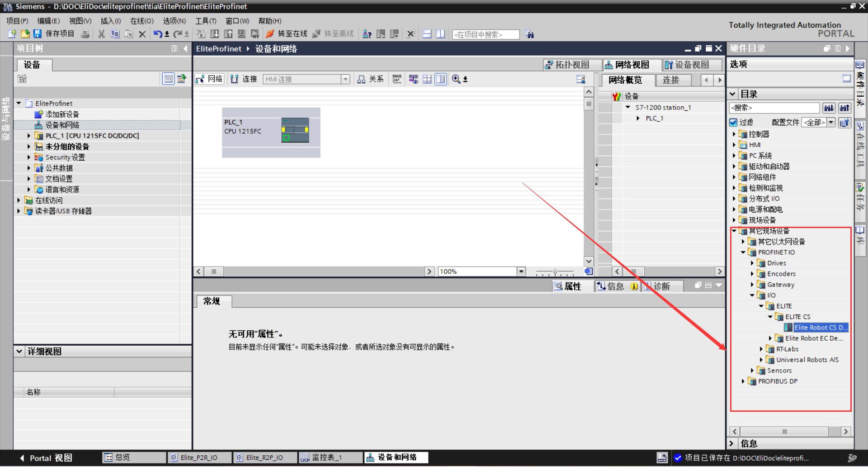
Task: Click the Undo arrow icon
Action: 157,34
